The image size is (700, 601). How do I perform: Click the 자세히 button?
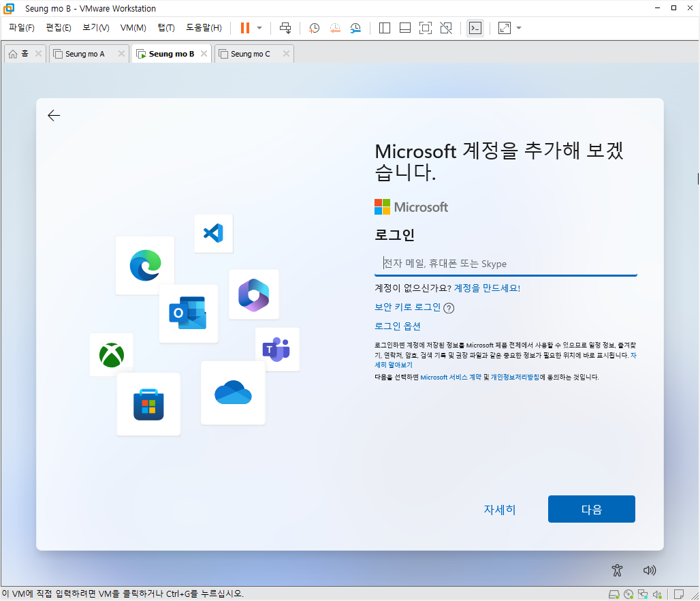[x=500, y=510]
